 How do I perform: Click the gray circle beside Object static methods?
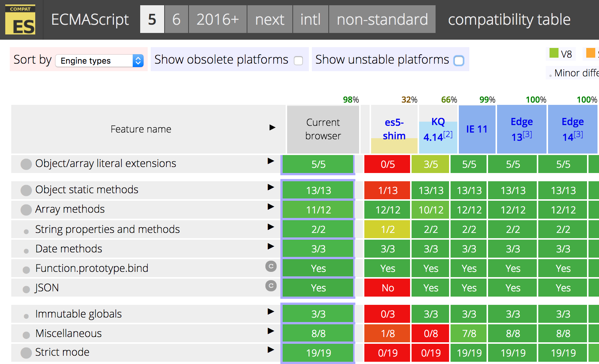point(26,190)
